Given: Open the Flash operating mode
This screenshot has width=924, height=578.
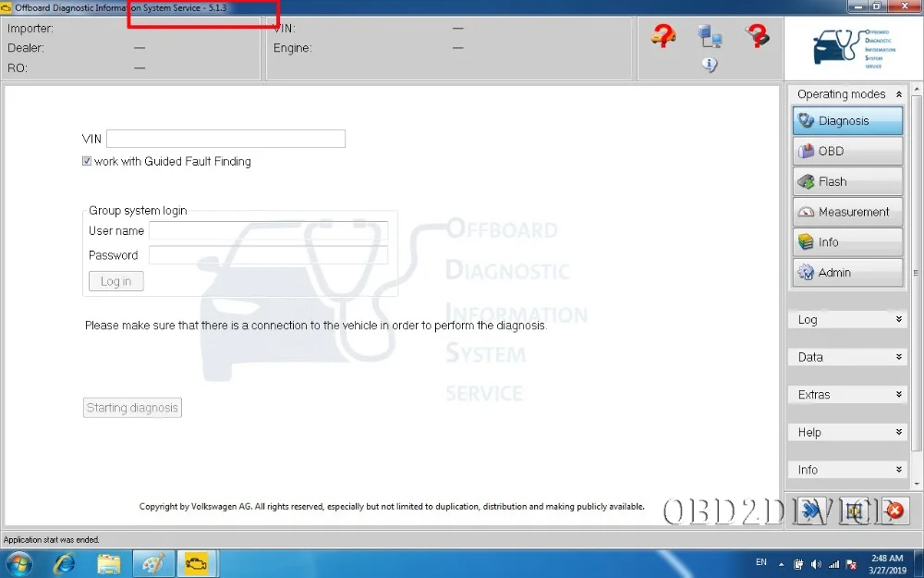Looking at the screenshot, I should [847, 181].
